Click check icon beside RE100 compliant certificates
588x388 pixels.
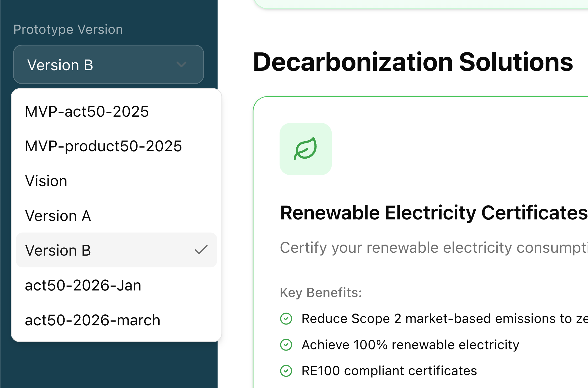[x=286, y=371]
